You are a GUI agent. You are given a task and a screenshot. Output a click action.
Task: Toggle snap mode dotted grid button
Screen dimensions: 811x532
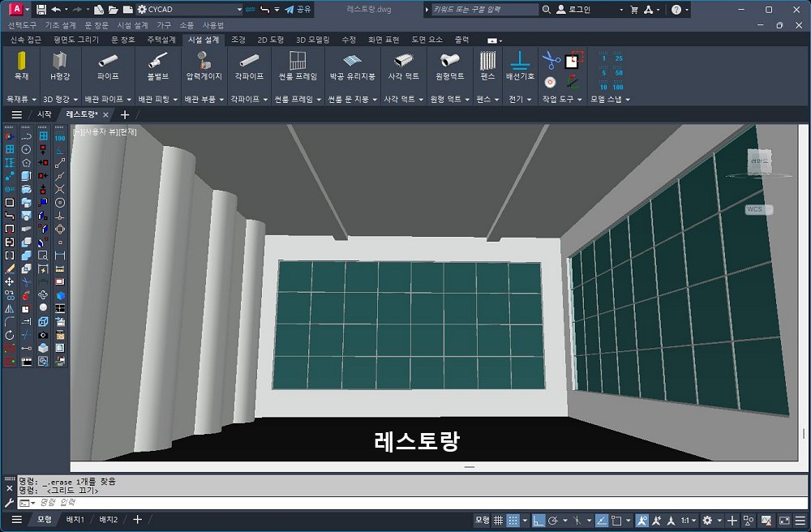tap(514, 520)
